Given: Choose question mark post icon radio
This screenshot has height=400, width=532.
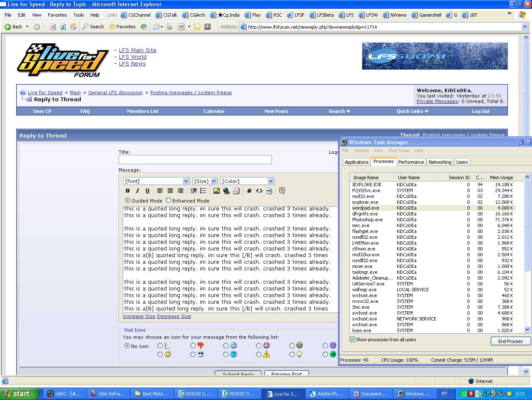Looking at the screenshot, I should click(x=226, y=355).
